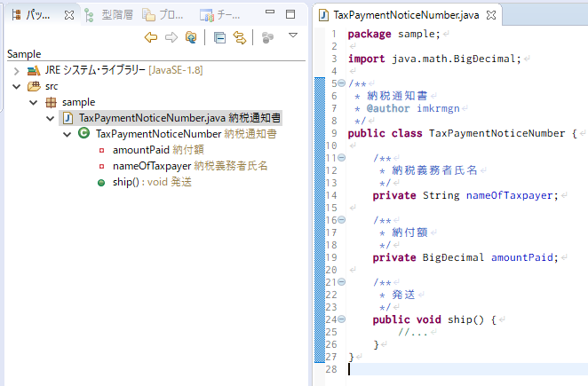This screenshot has height=386, width=588.
Task: Select the nameOfTaxpayer 納税義務者氏名 field
Action: point(190,166)
